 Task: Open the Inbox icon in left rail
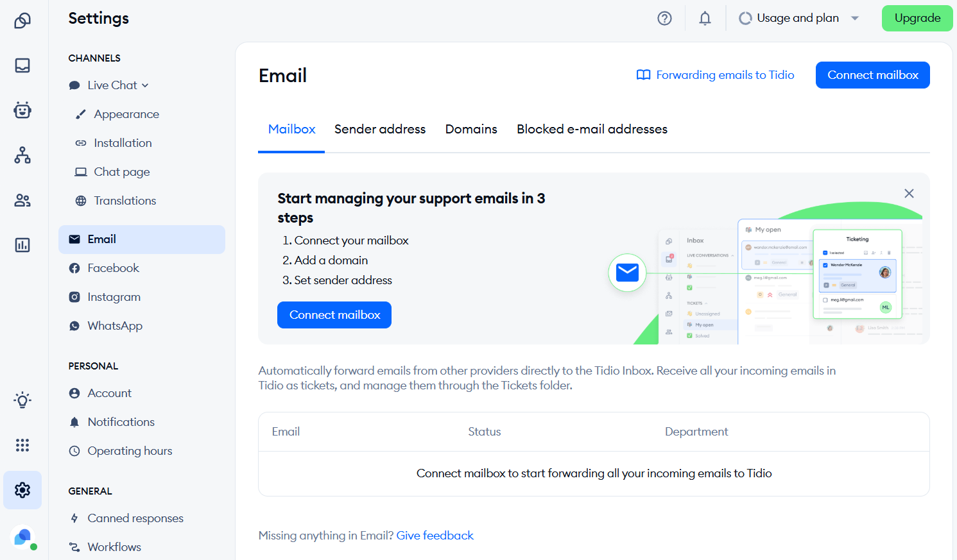22,65
